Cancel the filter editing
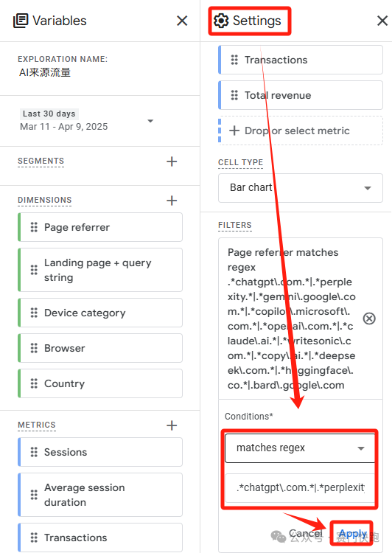 [x=305, y=533]
